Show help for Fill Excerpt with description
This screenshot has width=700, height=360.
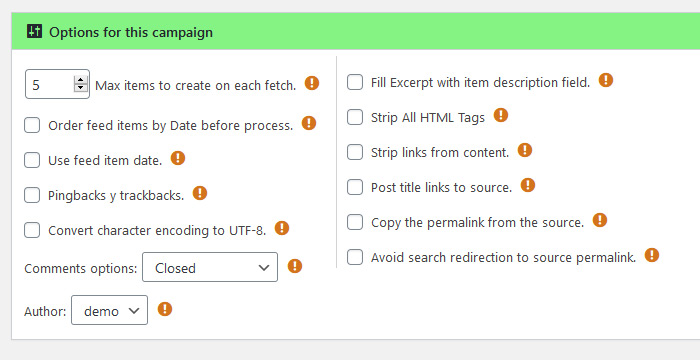[606, 80]
